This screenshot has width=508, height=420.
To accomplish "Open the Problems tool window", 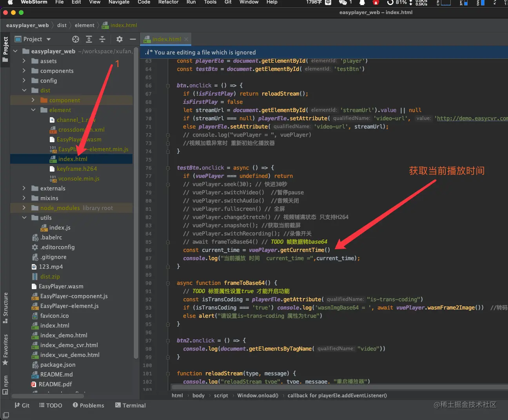I will [88, 406].
